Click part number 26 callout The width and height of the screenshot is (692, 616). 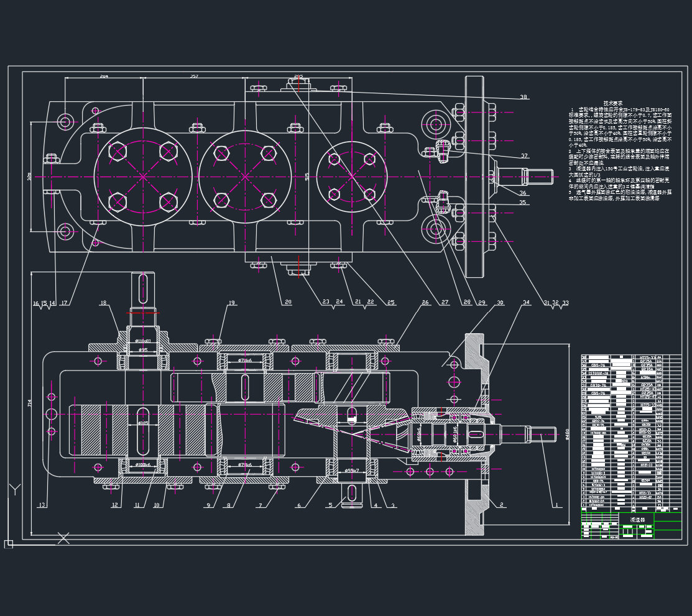tap(425, 303)
